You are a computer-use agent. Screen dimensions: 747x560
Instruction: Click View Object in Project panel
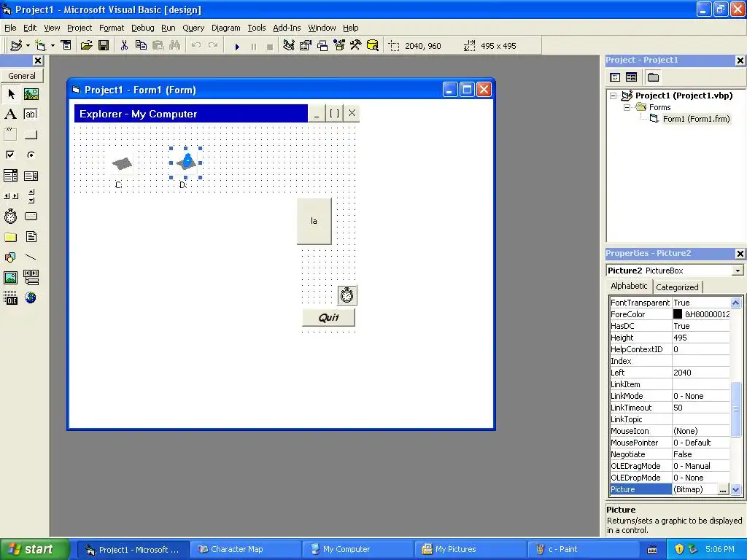(x=631, y=77)
